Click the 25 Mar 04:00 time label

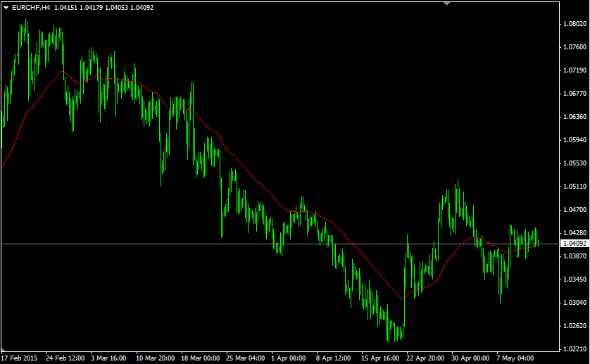click(x=245, y=358)
